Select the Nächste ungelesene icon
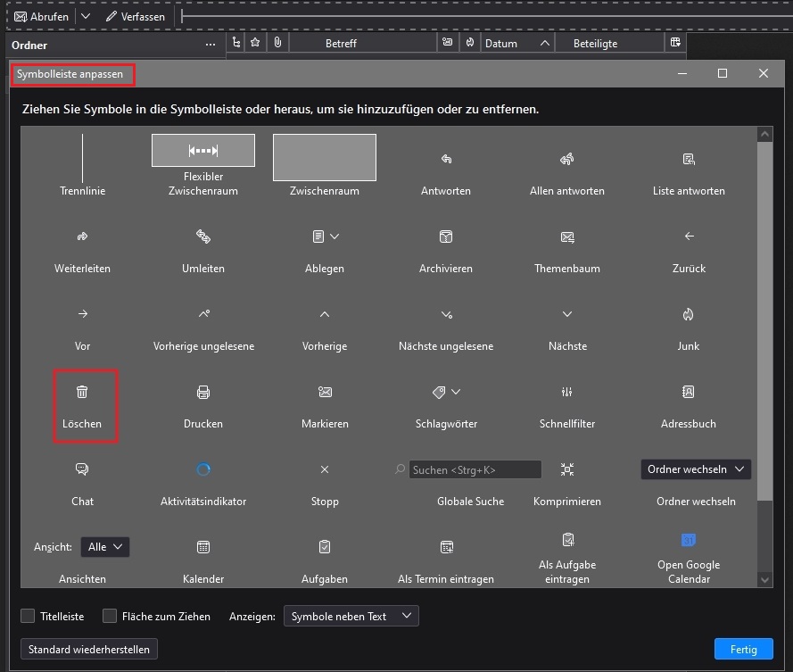 pyautogui.click(x=446, y=314)
